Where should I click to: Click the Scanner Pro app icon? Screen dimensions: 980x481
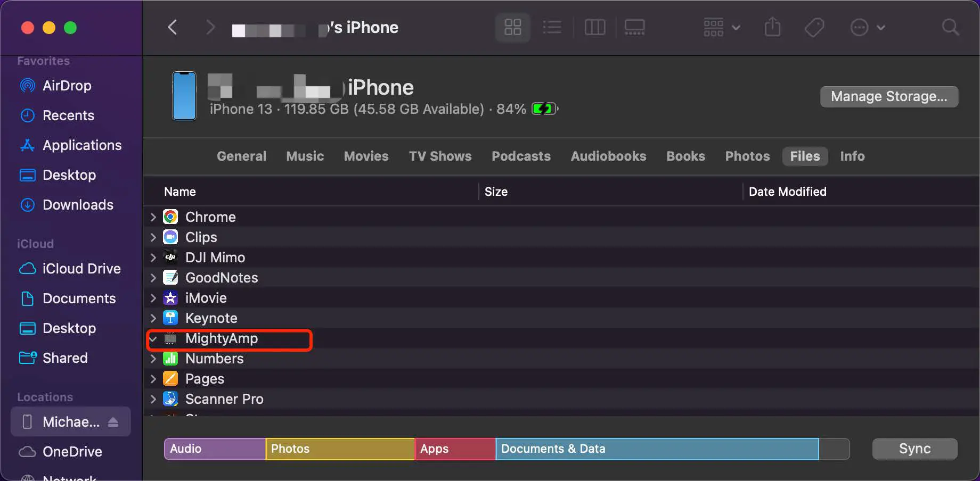pyautogui.click(x=170, y=399)
